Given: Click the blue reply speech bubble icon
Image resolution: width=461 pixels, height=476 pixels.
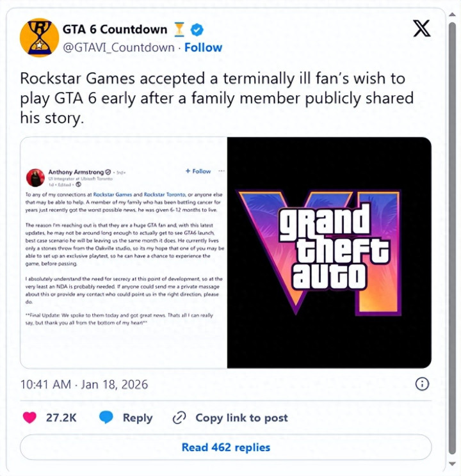Looking at the screenshot, I should [106, 418].
